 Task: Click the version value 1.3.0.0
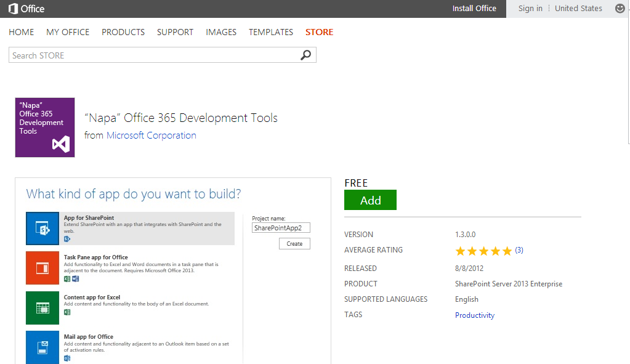(466, 235)
